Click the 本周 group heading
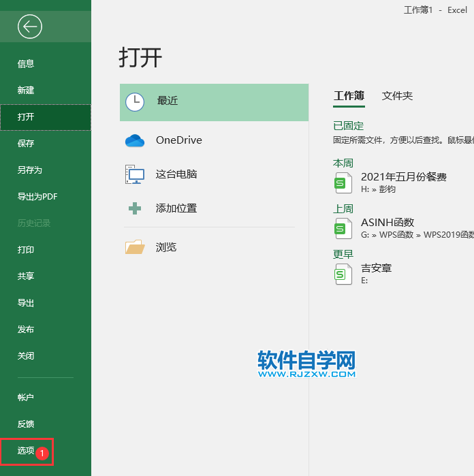The width and height of the screenshot is (474, 476). (343, 163)
